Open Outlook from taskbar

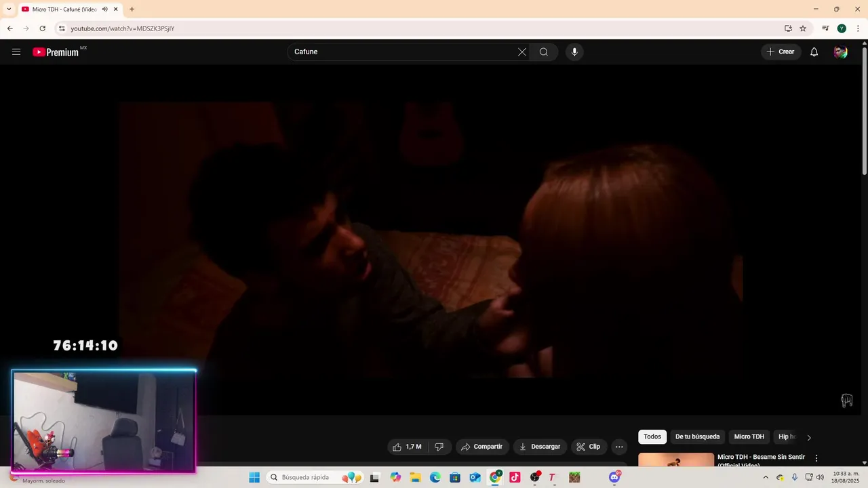(x=475, y=477)
